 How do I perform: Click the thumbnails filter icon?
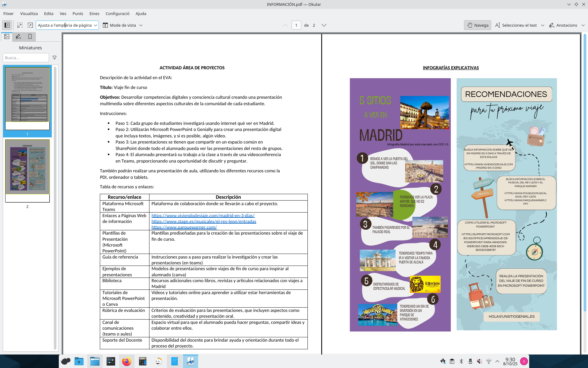coord(55,58)
